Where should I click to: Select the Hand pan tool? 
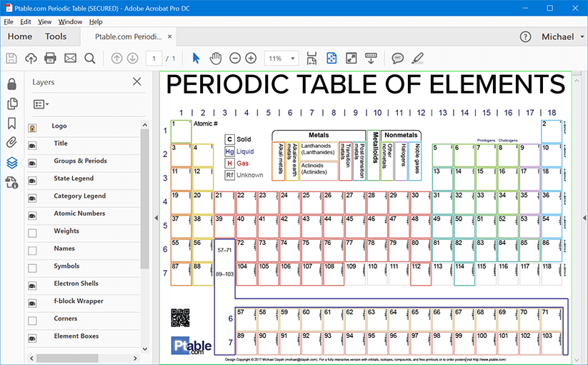coord(215,59)
